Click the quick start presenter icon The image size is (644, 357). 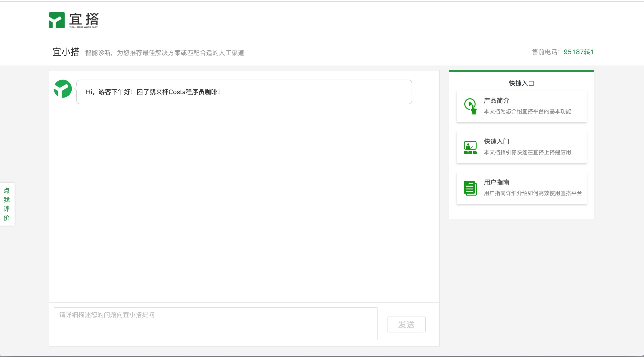(x=470, y=147)
